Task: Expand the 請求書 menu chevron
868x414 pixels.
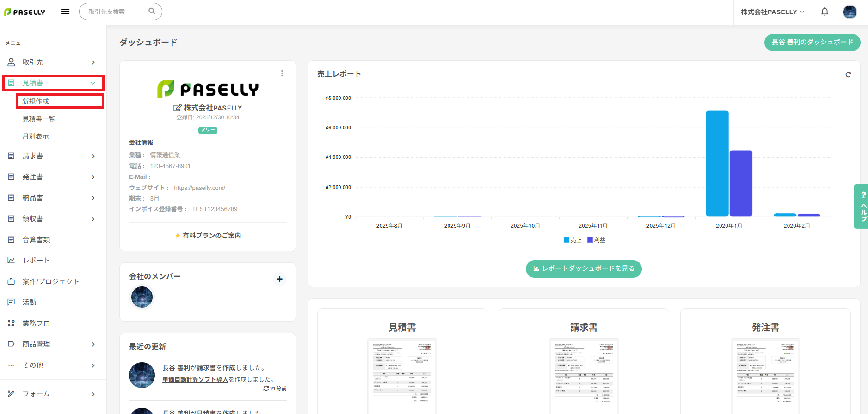Action: [x=93, y=156]
